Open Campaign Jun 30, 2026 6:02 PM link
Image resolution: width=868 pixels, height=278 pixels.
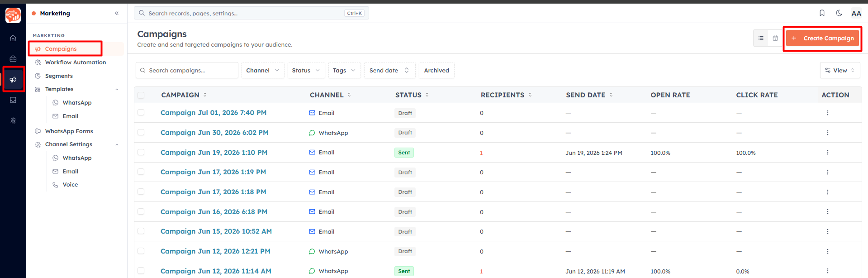pos(214,133)
